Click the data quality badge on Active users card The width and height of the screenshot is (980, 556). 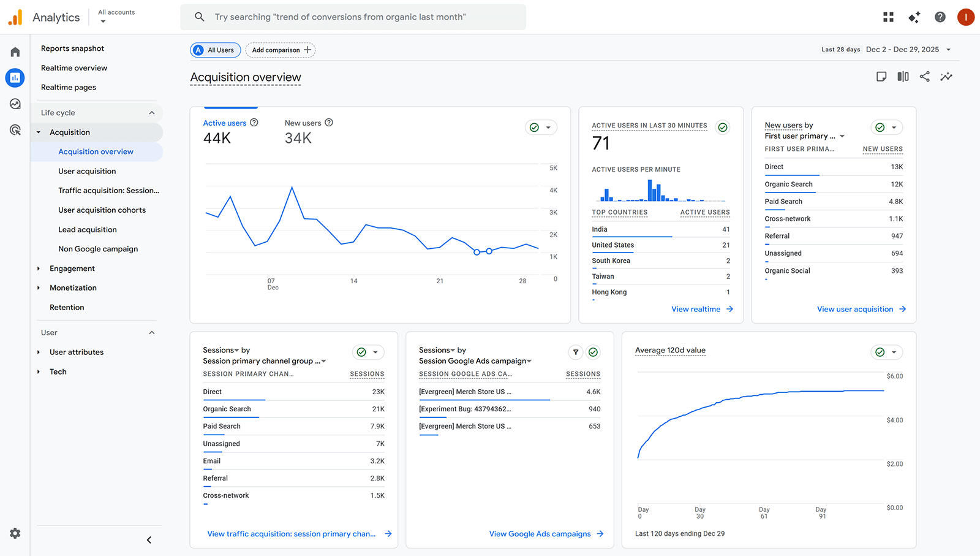tap(534, 127)
